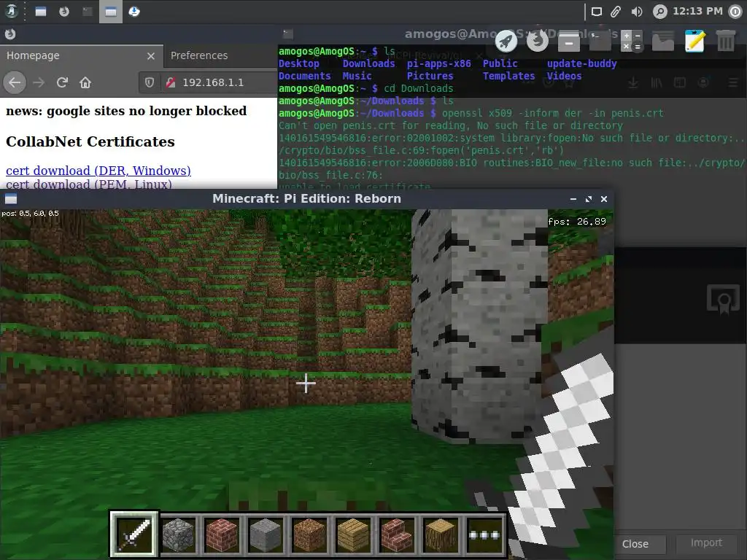Launch the Firefox browser from the dock
This screenshot has width=747, height=560.
click(x=538, y=42)
